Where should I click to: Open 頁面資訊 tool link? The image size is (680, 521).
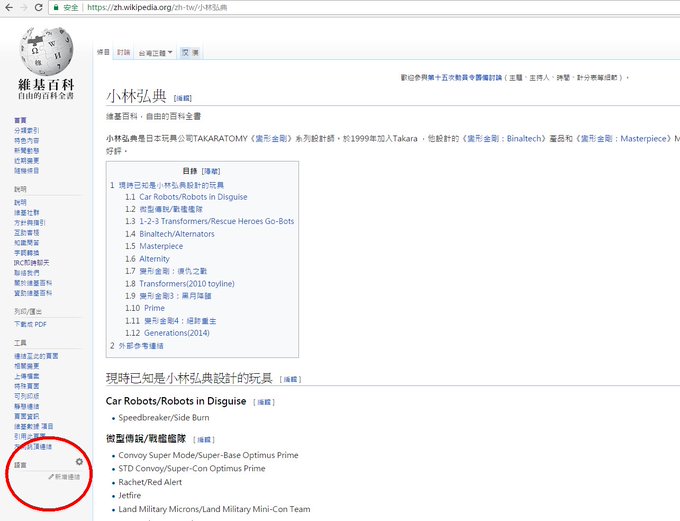(26, 416)
